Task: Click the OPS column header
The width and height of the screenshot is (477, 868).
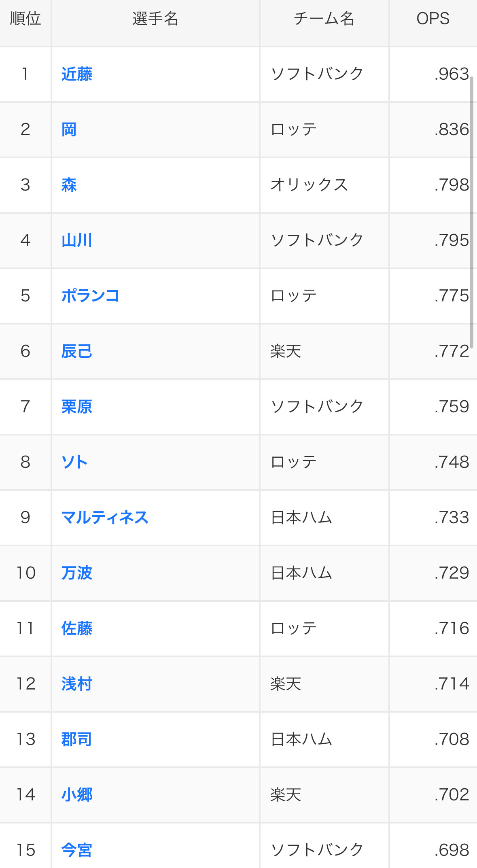Action: coord(433,19)
